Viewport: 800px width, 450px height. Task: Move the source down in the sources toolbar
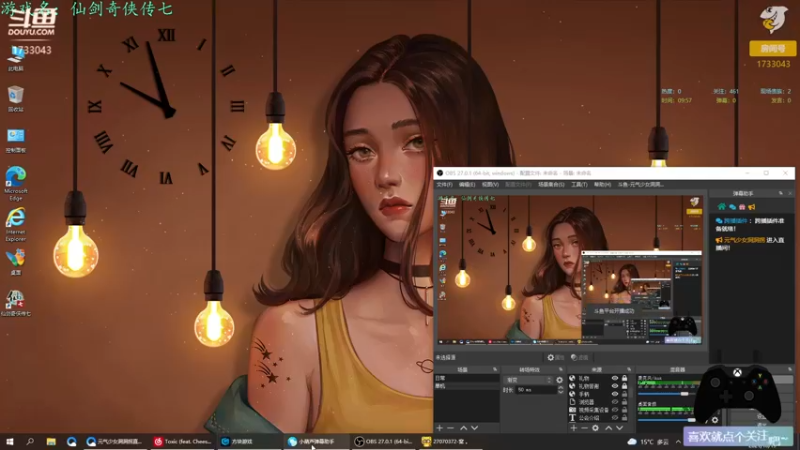pos(619,428)
